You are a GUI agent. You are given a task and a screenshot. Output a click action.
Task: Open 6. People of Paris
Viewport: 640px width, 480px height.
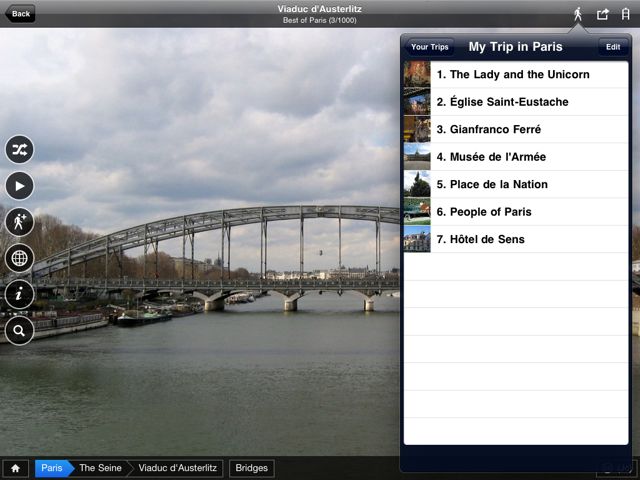pos(516,212)
